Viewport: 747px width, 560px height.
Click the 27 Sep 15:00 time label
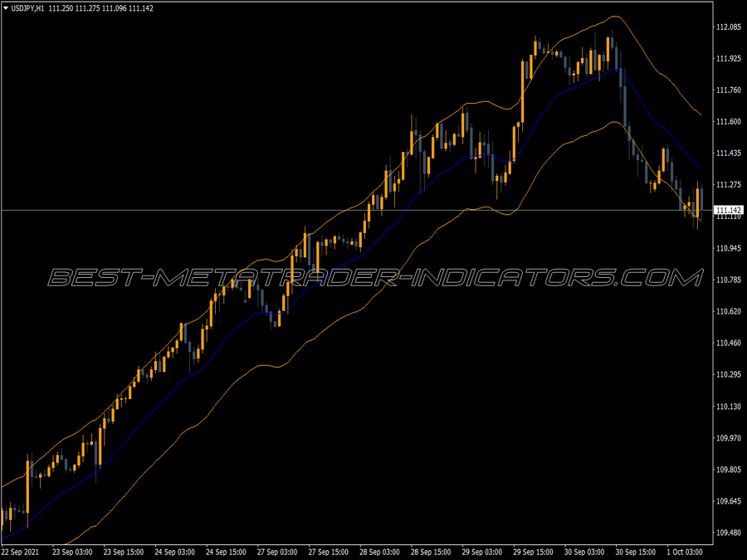[328, 553]
